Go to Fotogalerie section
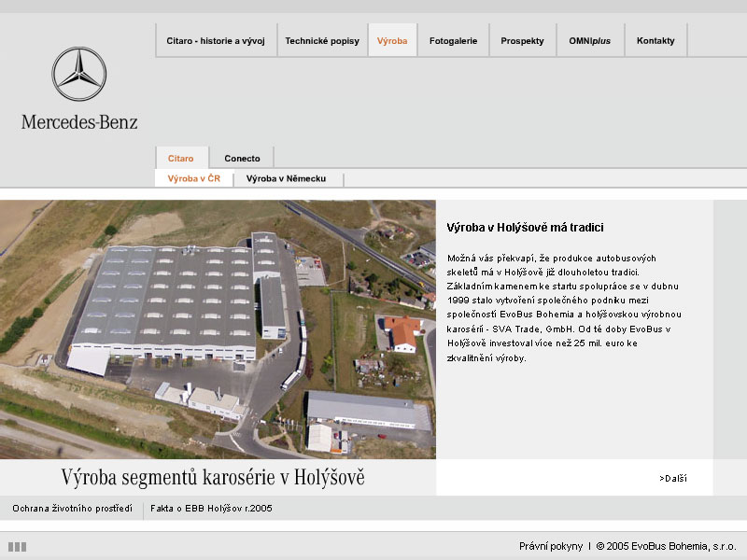This screenshot has height=560, width=747. click(x=453, y=41)
